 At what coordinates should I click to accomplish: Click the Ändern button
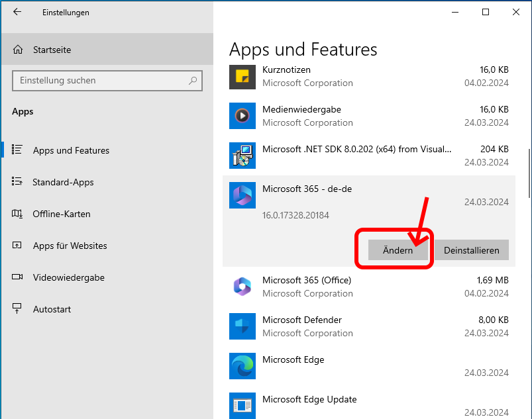(x=398, y=250)
